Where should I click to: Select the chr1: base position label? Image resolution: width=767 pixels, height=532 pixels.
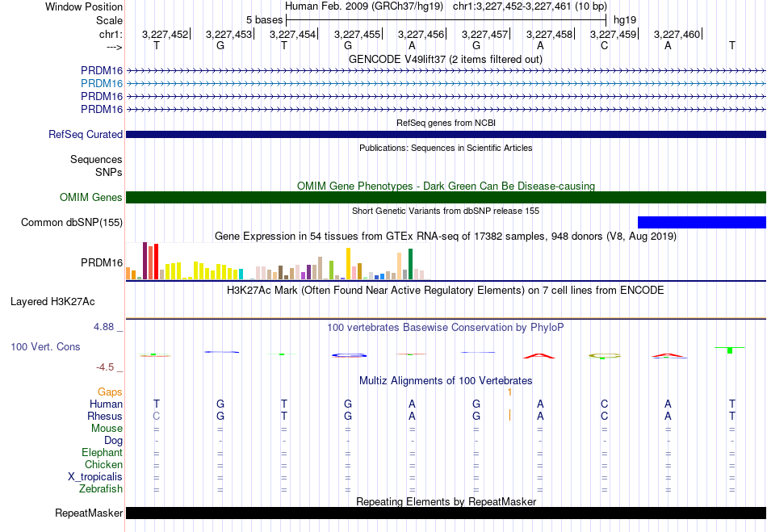click(111, 34)
